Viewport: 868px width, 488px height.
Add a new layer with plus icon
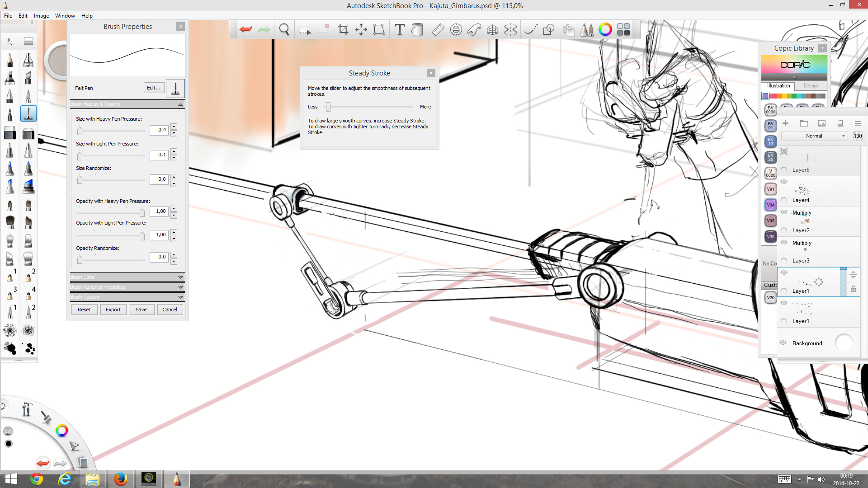(785, 123)
